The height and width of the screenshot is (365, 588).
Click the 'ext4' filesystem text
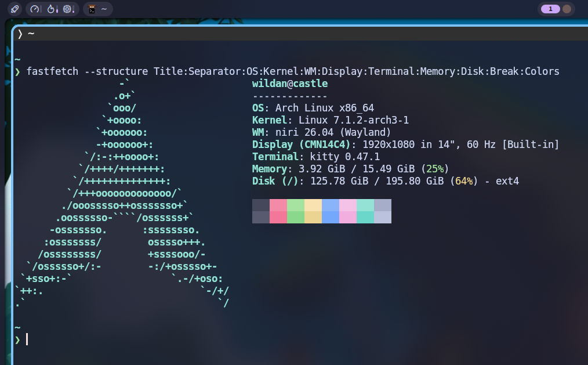point(507,181)
